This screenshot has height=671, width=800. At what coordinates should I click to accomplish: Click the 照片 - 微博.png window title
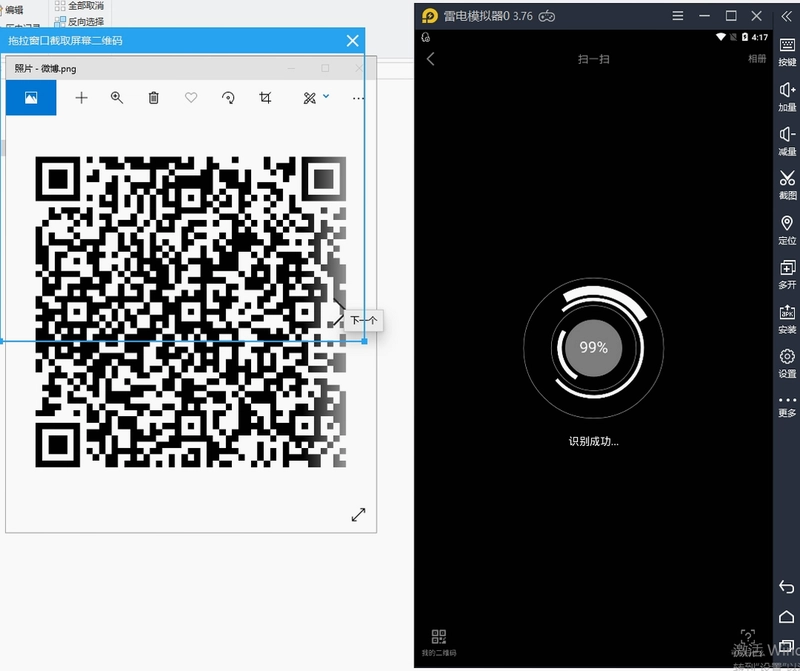point(45,68)
